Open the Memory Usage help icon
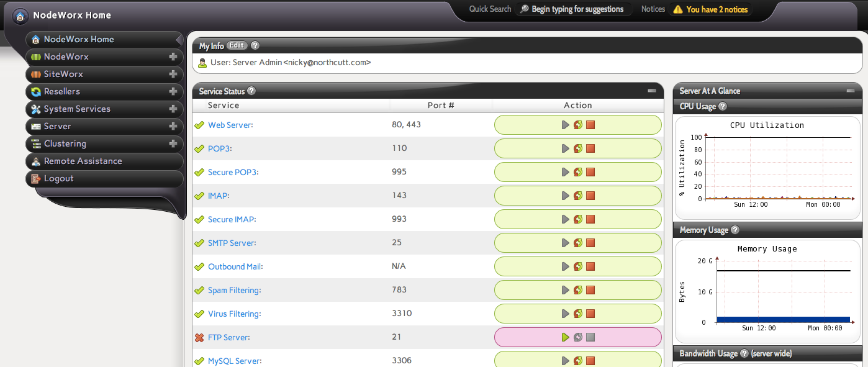The height and width of the screenshot is (367, 868). coord(735,230)
